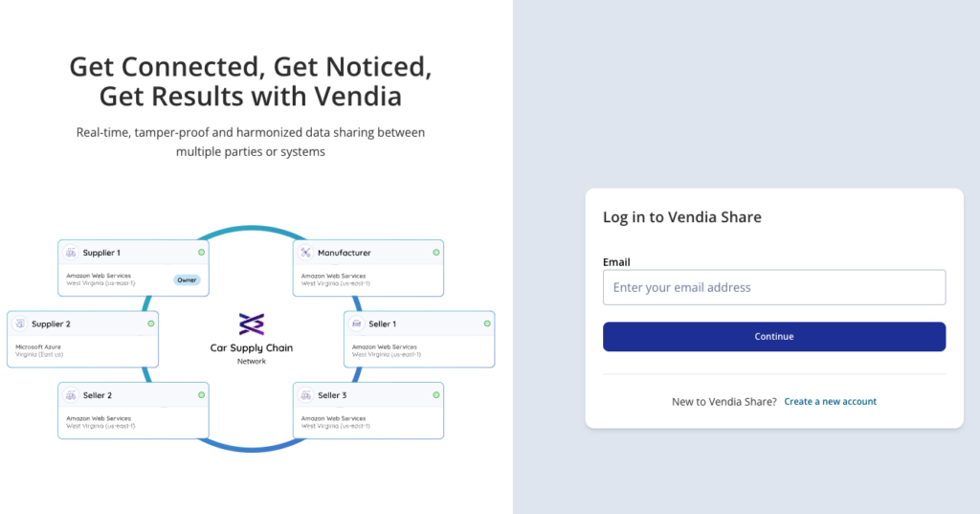Image resolution: width=980 pixels, height=514 pixels.
Task: Click the Seller 2 node icon
Action: [x=71, y=395]
